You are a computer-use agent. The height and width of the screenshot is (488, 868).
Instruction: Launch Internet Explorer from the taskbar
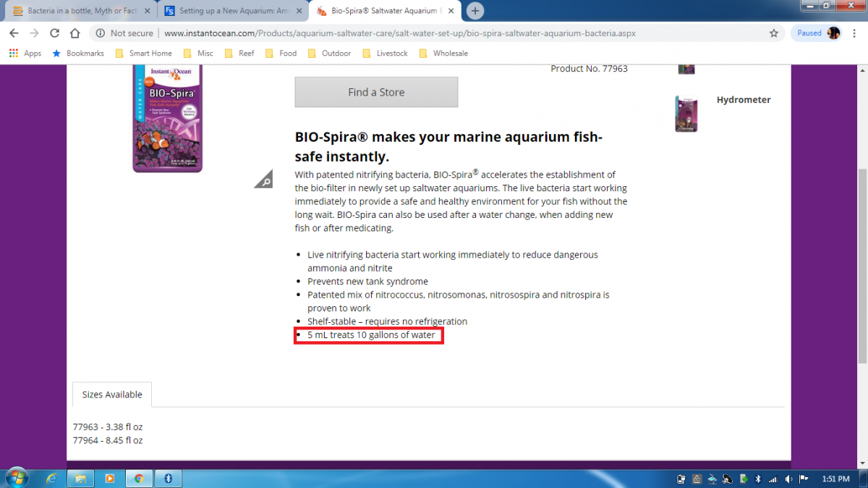point(51,479)
